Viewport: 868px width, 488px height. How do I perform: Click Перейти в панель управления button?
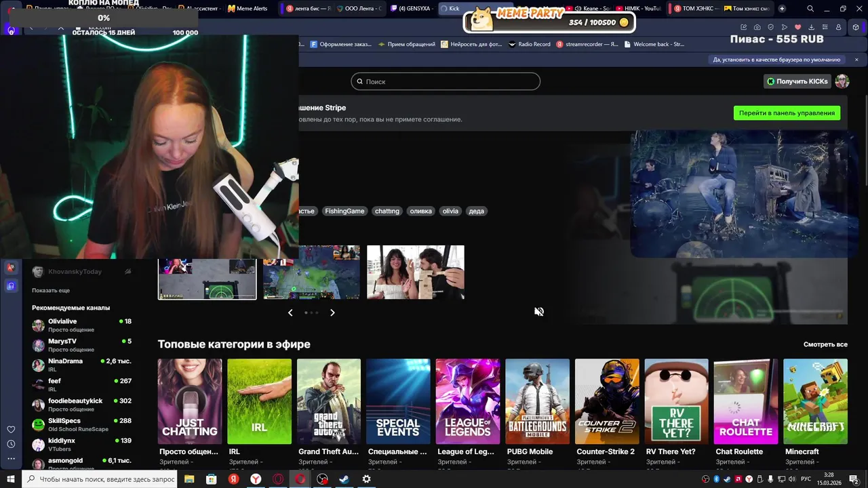(x=787, y=113)
